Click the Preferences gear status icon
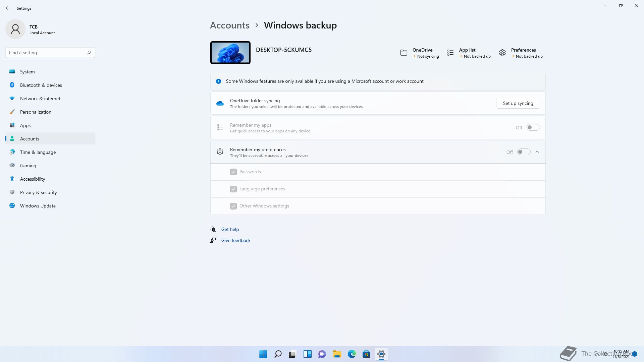Viewport: 644px width, 362px height. [502, 53]
